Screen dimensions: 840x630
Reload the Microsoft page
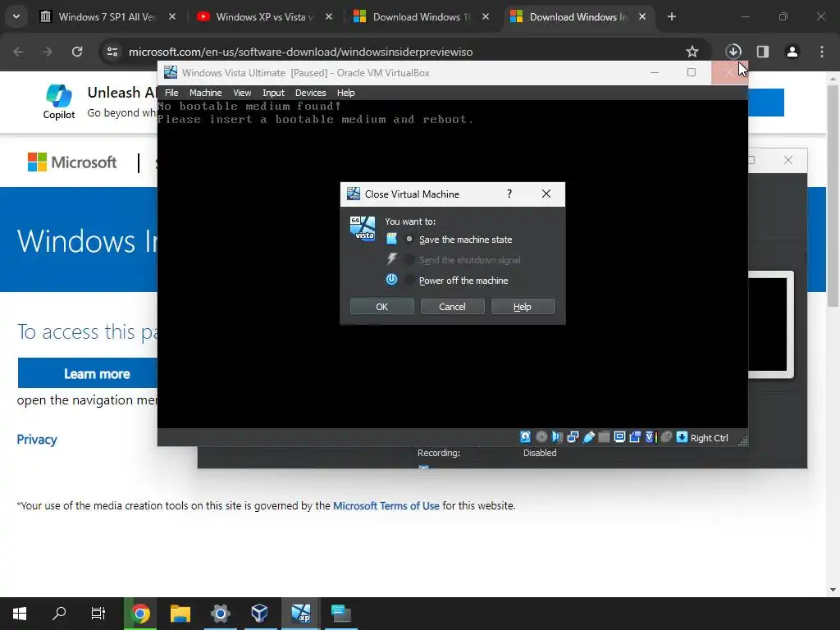[77, 52]
